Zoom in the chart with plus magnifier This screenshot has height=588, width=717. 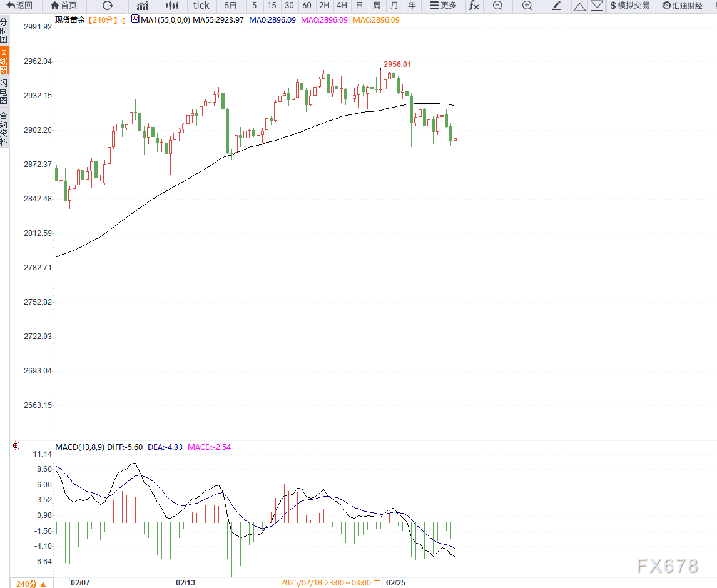(x=527, y=6)
